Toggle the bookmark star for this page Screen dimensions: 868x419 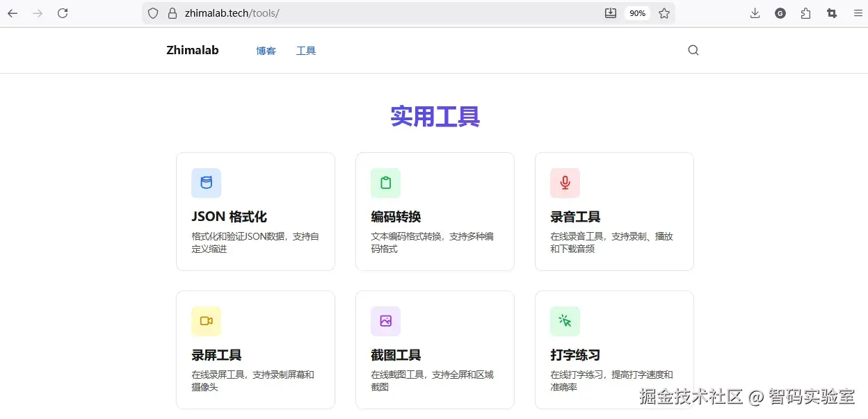[664, 13]
